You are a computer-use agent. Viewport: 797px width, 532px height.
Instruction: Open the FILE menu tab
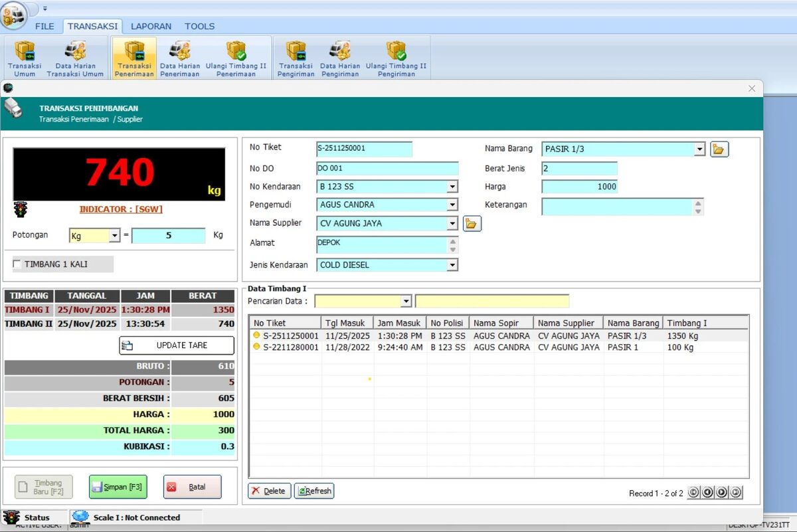tap(44, 27)
